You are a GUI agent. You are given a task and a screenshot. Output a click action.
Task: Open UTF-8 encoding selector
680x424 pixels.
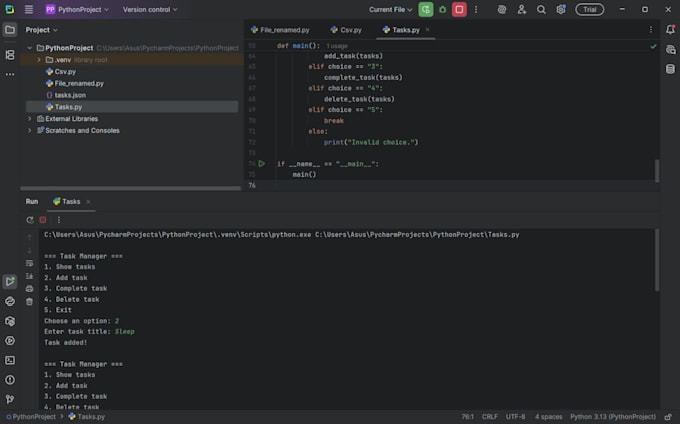515,417
